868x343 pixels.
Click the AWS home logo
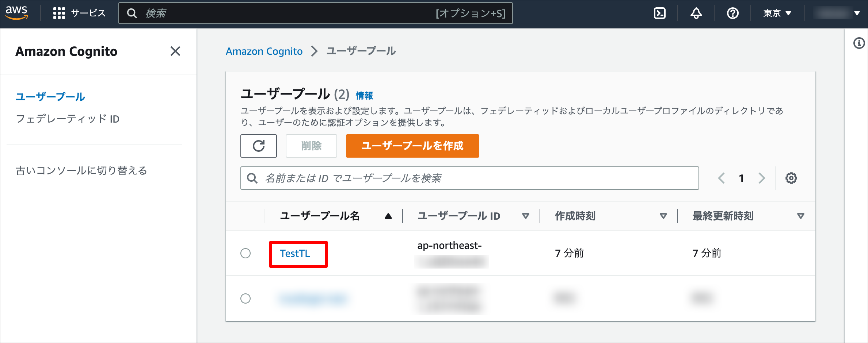click(x=17, y=13)
